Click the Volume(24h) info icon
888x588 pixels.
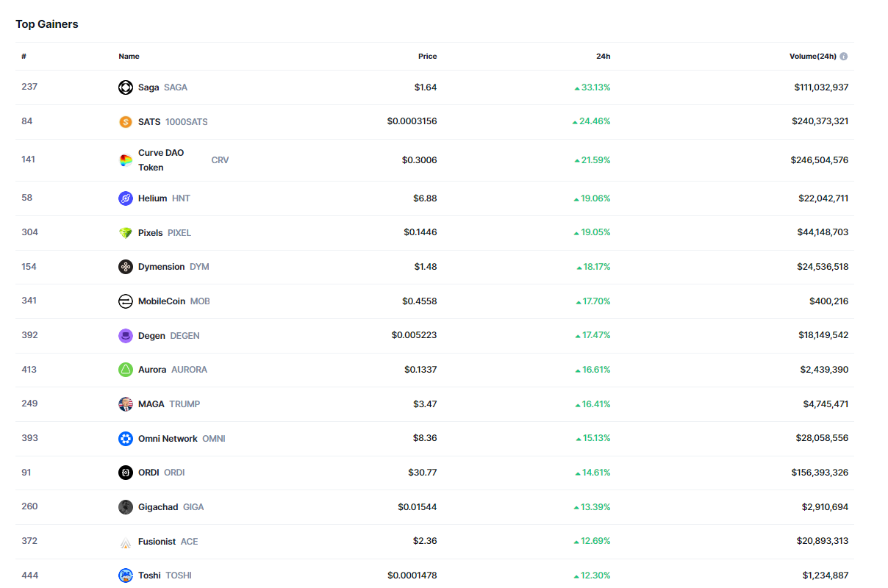[843, 57]
